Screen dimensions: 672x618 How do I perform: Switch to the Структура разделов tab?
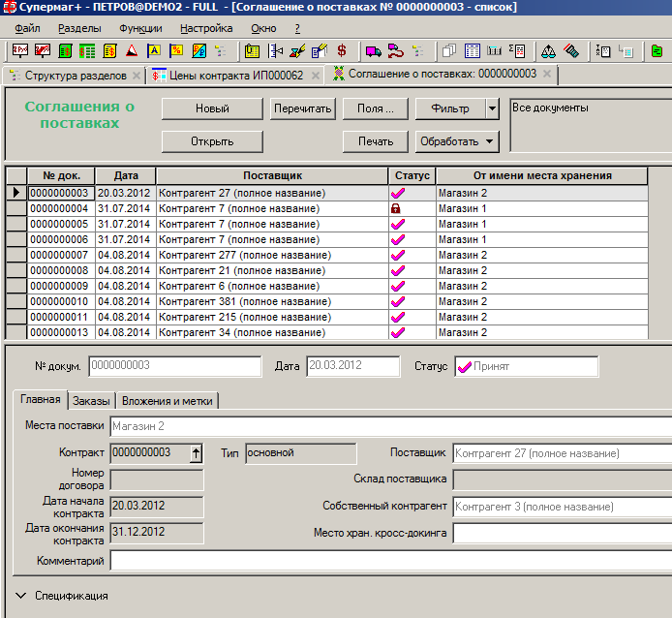click(76, 76)
